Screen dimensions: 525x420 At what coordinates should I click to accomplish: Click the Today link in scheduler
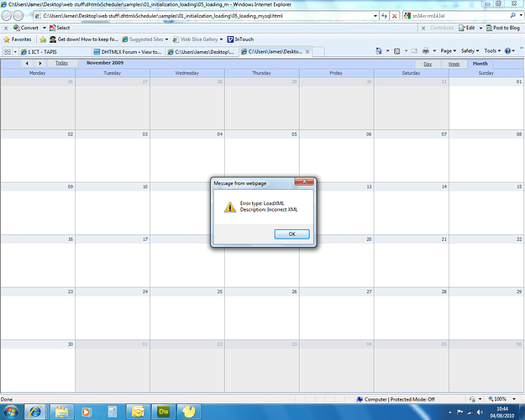(61, 63)
